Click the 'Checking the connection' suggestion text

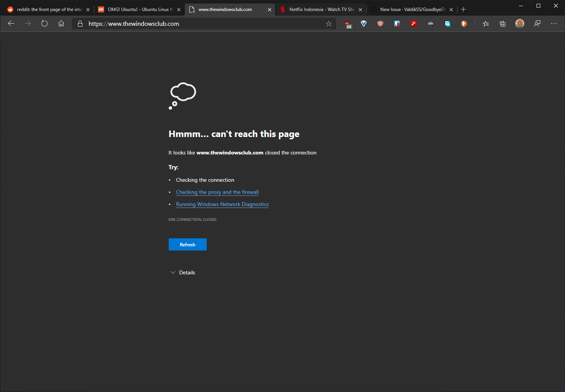click(x=205, y=180)
